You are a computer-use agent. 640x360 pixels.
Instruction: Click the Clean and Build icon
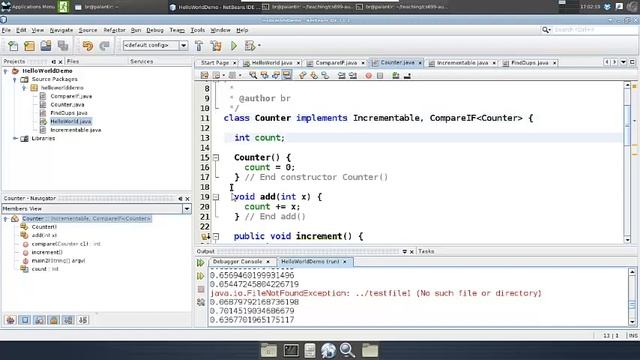click(x=216, y=46)
